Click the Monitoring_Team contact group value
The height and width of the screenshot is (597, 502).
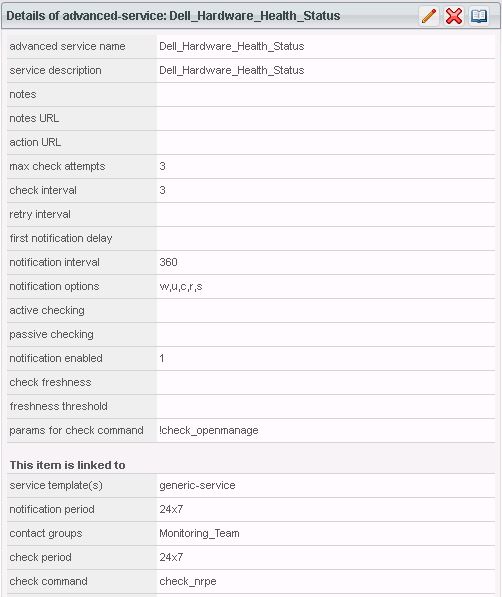[x=199, y=533]
